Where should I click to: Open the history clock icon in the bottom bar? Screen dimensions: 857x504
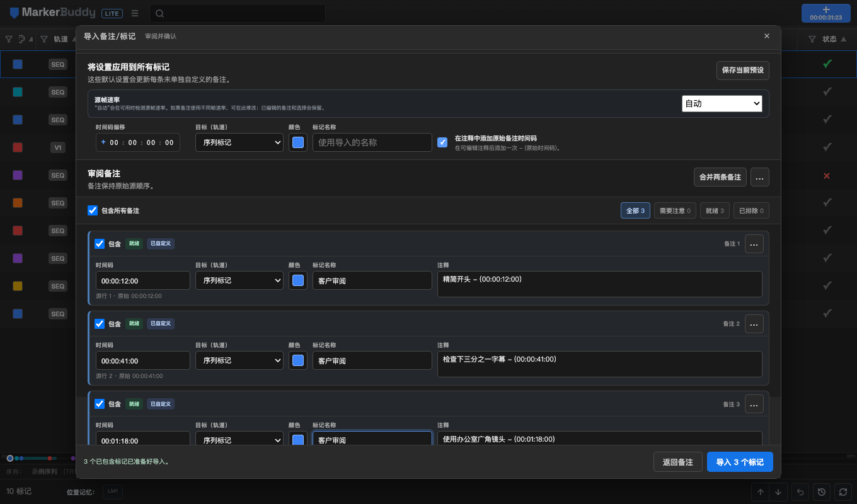[822, 492]
